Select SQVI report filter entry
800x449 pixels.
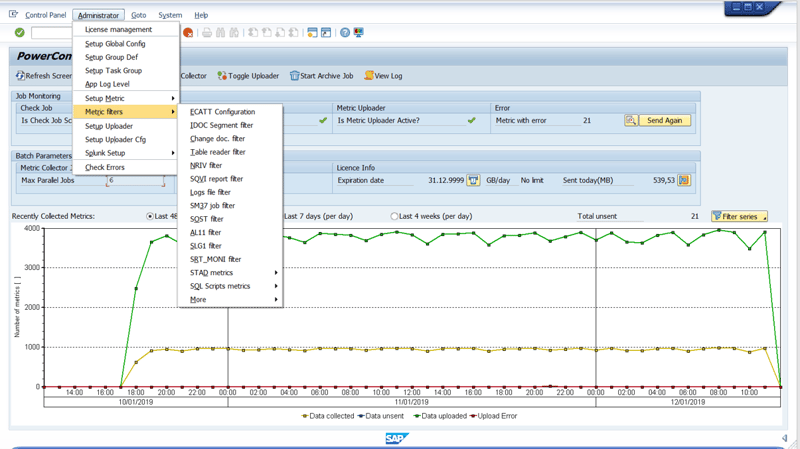pyautogui.click(x=230, y=179)
